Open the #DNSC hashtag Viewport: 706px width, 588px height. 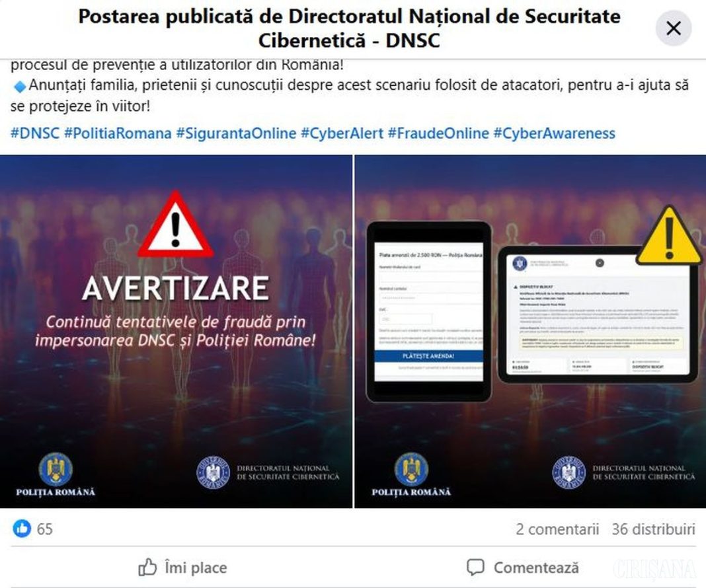[34, 133]
